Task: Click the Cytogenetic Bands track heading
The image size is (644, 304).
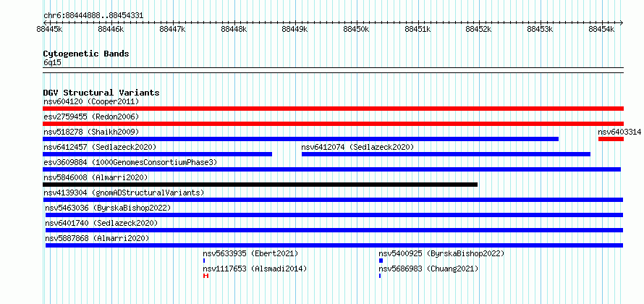Action: 86,54
